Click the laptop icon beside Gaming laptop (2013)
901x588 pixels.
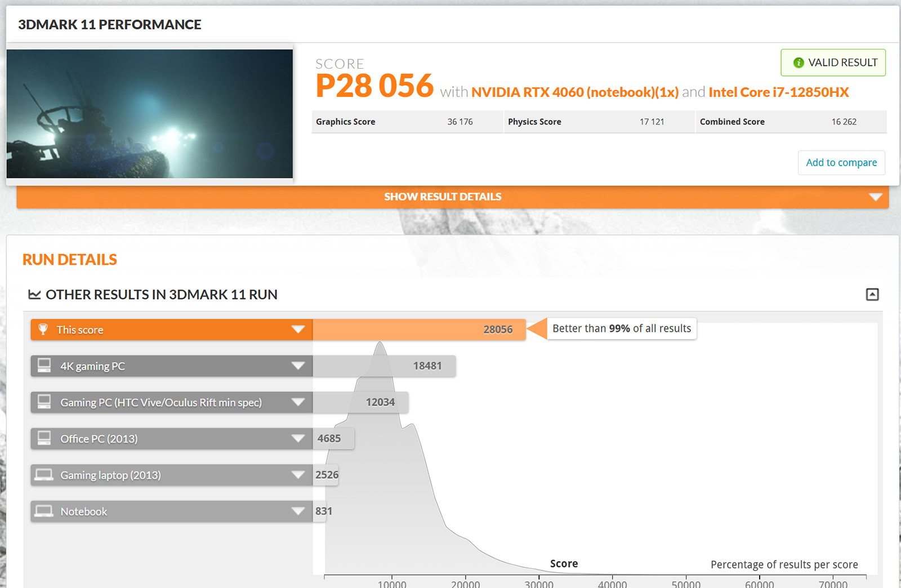click(x=44, y=475)
